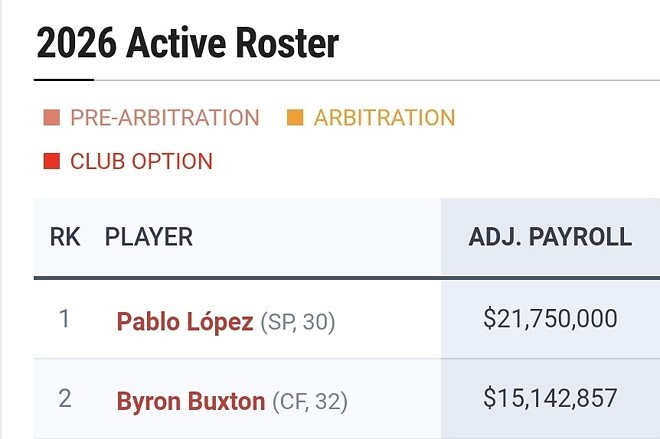The width and height of the screenshot is (660, 439).
Task: Click the orange Arbitration legend swatch
Action: [x=295, y=118]
